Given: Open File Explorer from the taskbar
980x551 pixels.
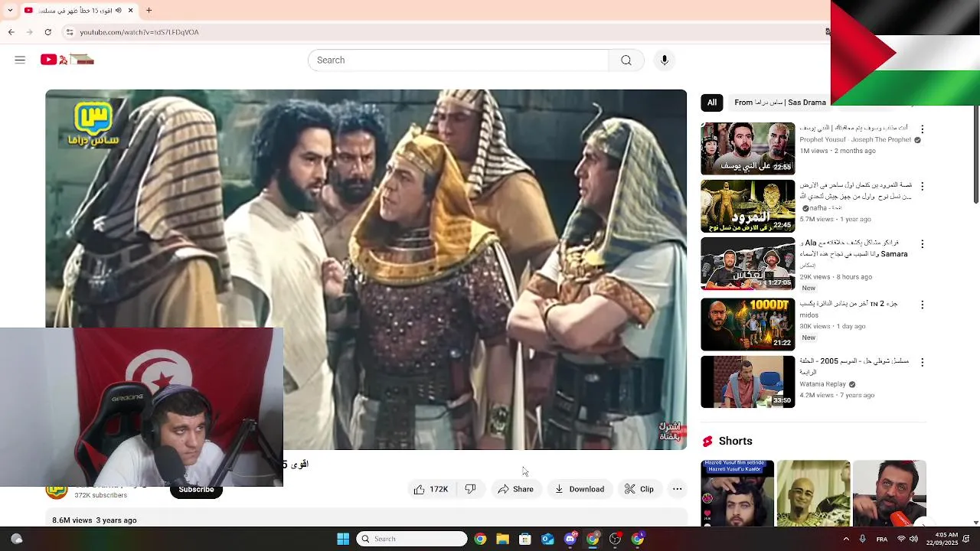Looking at the screenshot, I should click(502, 539).
